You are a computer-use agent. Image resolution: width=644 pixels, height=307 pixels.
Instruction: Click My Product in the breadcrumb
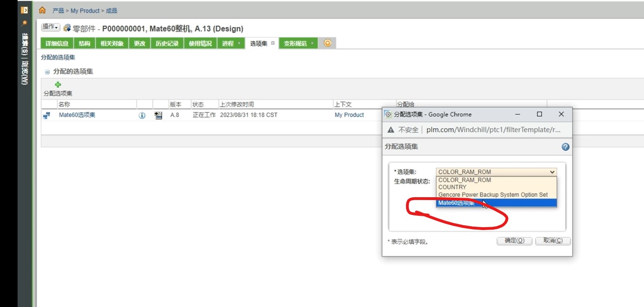click(x=85, y=10)
